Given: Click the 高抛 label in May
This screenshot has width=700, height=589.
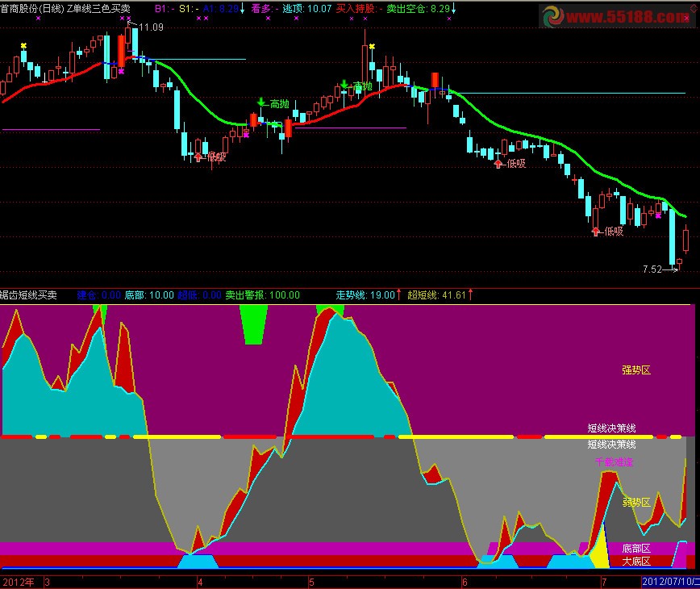Looking at the screenshot, I should pyautogui.click(x=363, y=86).
